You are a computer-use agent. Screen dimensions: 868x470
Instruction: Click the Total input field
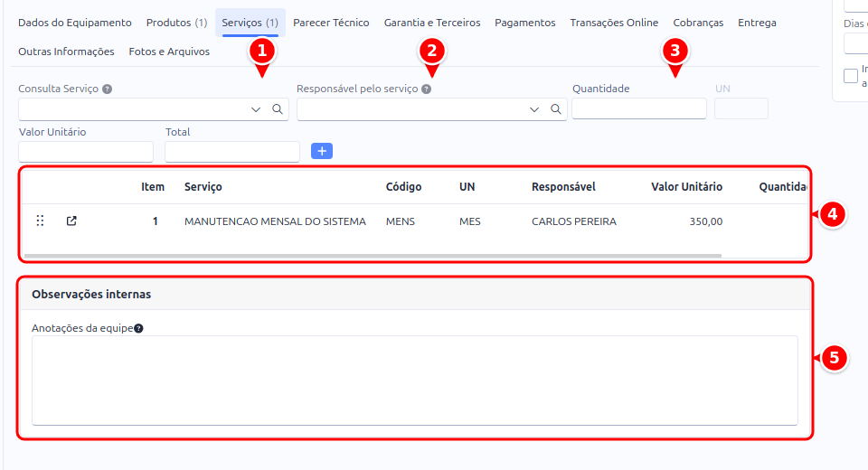(x=232, y=152)
